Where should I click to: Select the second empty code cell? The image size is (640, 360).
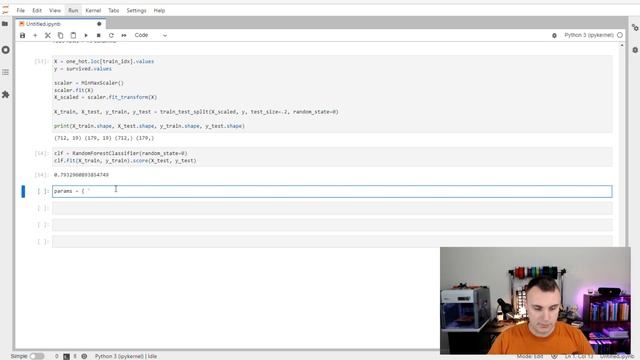click(332, 225)
